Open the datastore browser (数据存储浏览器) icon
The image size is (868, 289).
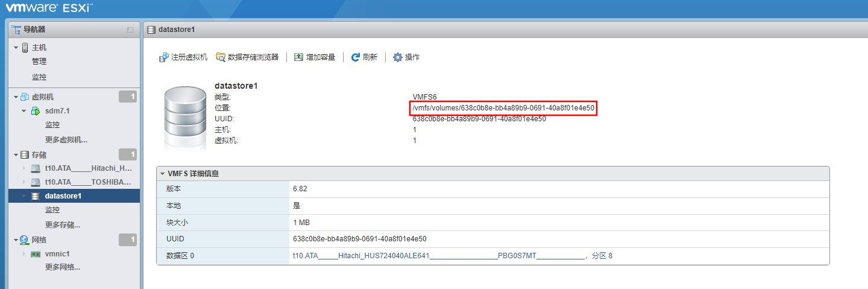[221, 57]
